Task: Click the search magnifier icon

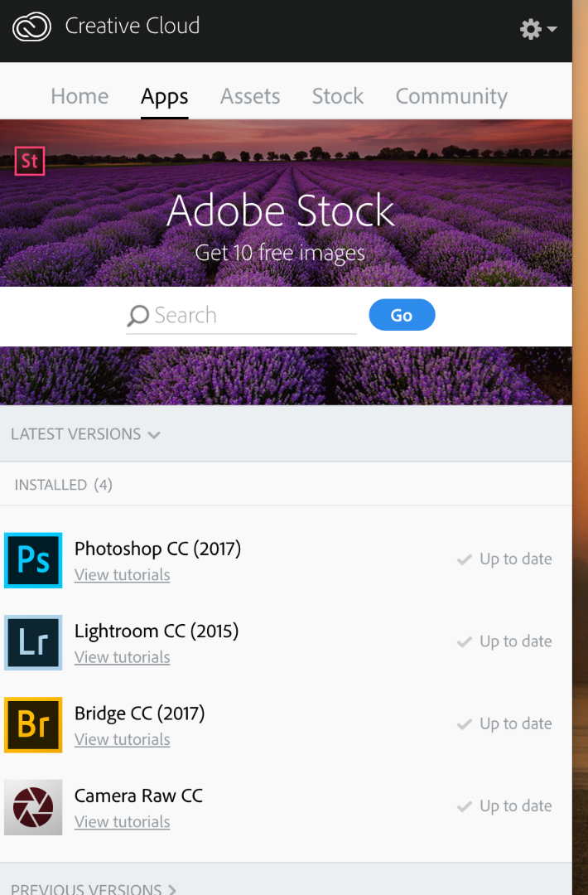Action: [x=137, y=316]
